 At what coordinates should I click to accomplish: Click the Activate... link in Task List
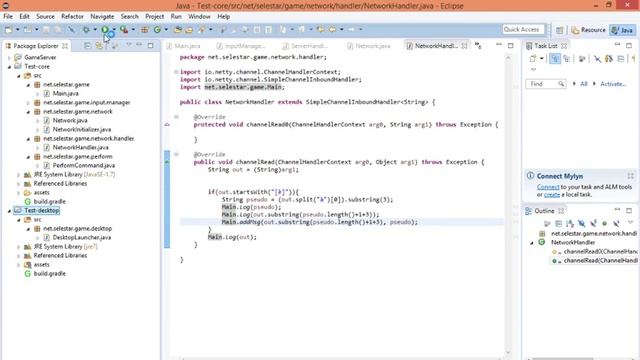tap(613, 84)
